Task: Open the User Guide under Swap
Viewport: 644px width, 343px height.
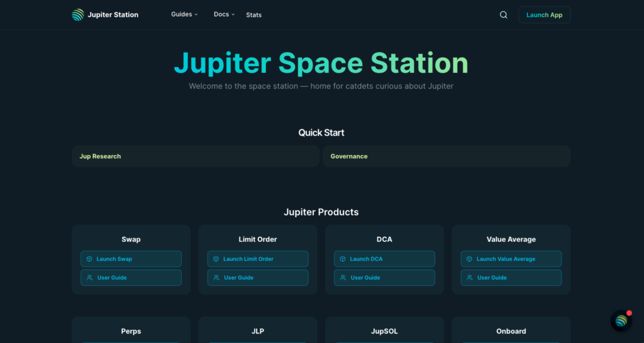Action: [131, 278]
